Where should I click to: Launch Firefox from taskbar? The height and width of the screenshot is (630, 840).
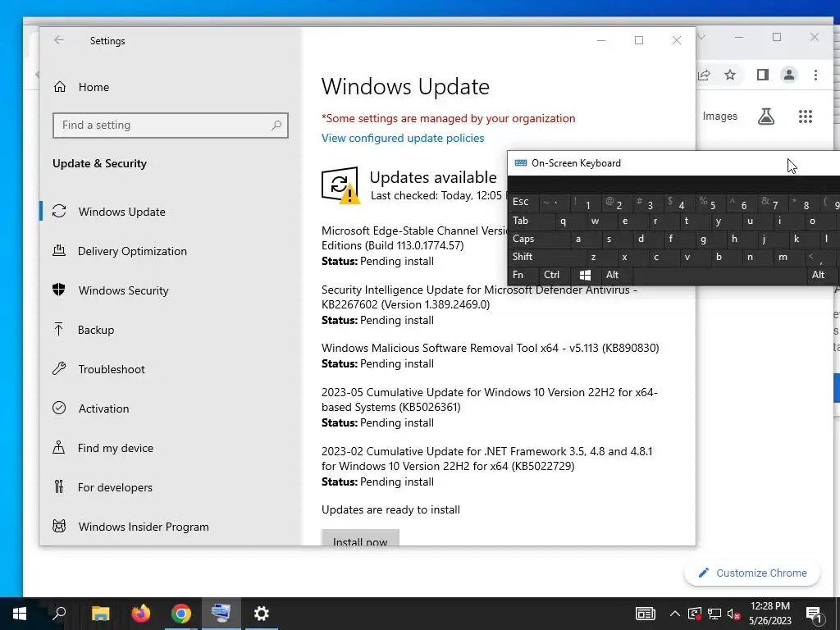141,614
